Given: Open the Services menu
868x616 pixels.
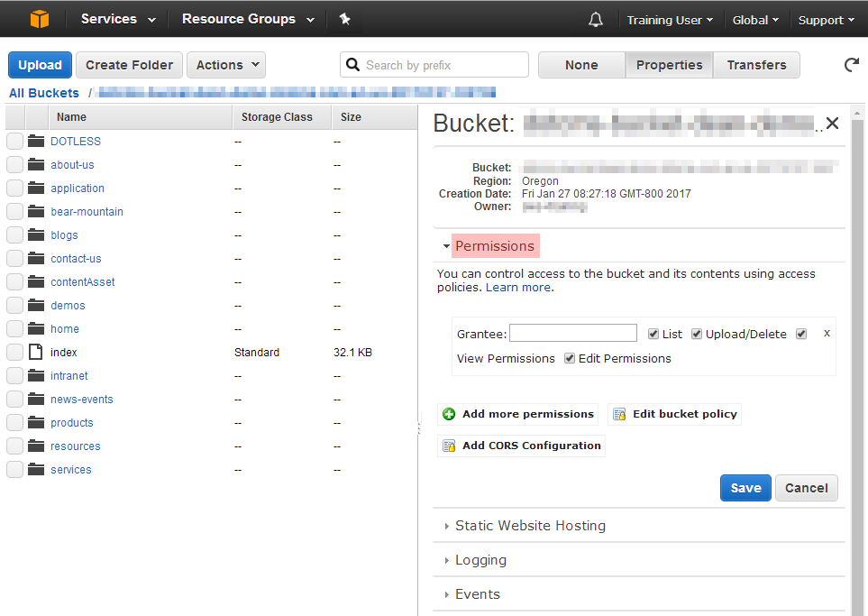Looking at the screenshot, I should tap(118, 19).
